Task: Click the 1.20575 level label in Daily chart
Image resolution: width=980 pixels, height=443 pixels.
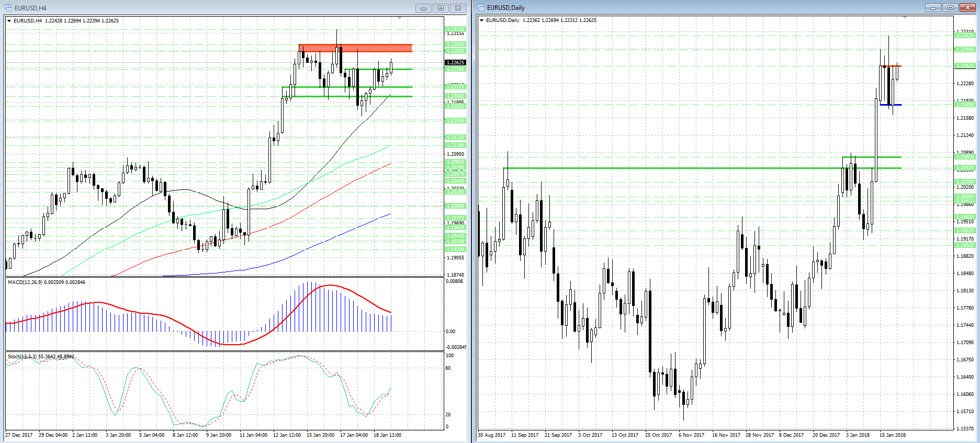Action: [965, 168]
